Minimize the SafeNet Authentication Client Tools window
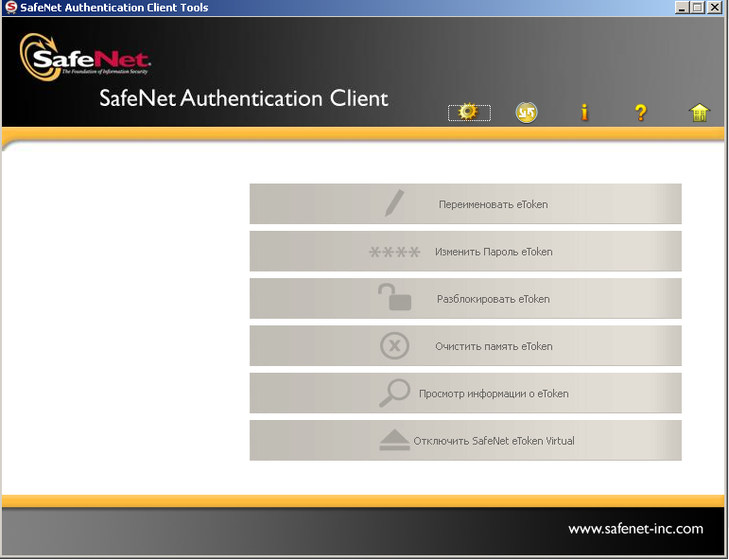 pyautogui.click(x=682, y=8)
